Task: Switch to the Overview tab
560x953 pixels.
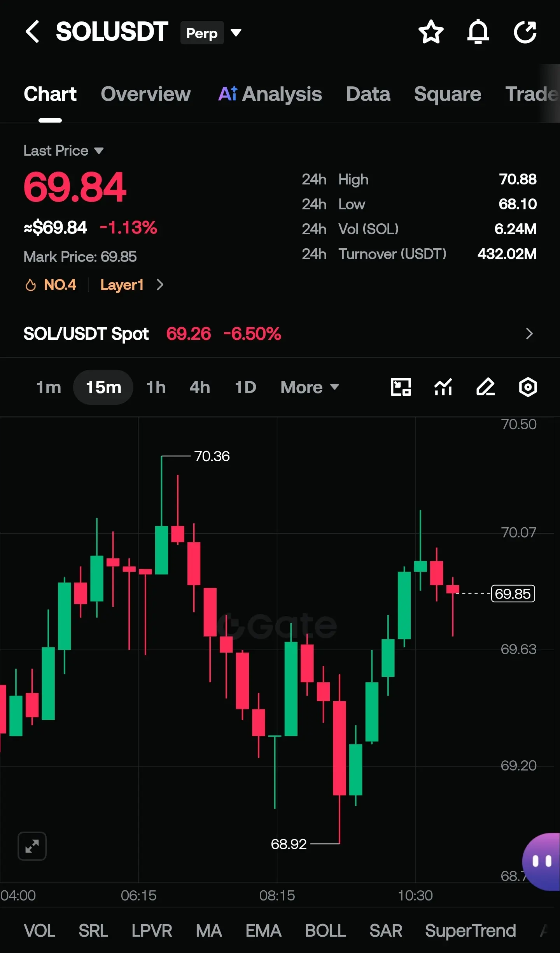Action: tap(145, 94)
